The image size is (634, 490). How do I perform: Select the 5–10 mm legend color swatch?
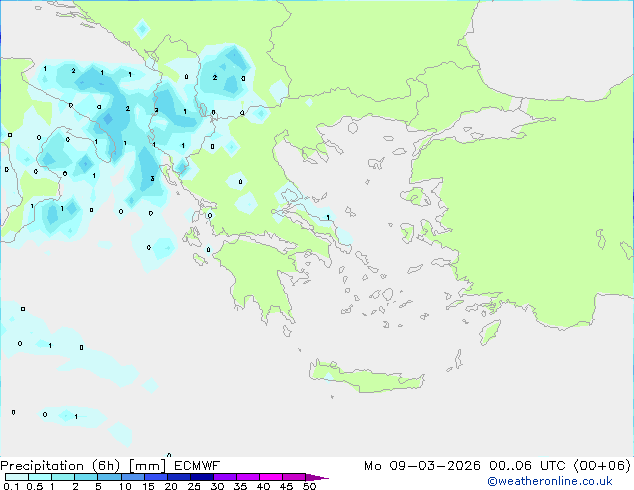[x=109, y=477]
